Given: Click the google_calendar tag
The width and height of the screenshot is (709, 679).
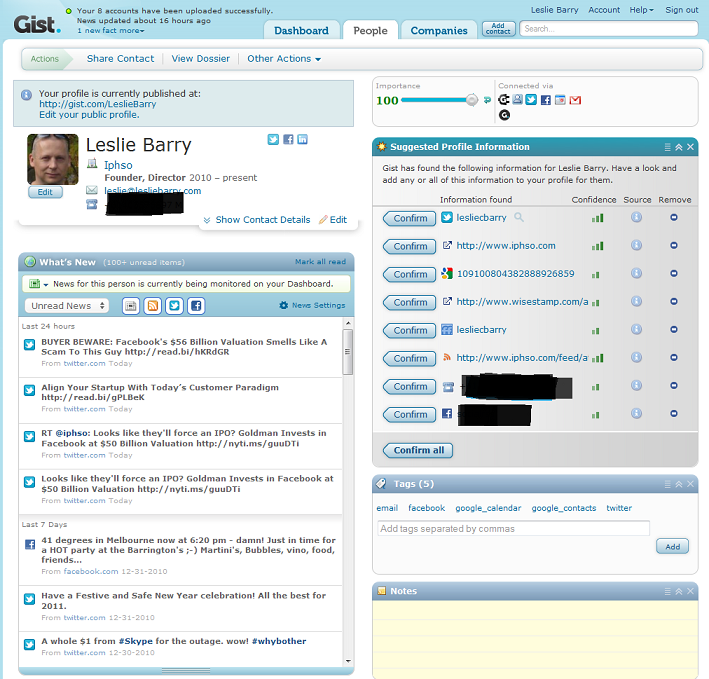Looking at the screenshot, I should coord(488,508).
